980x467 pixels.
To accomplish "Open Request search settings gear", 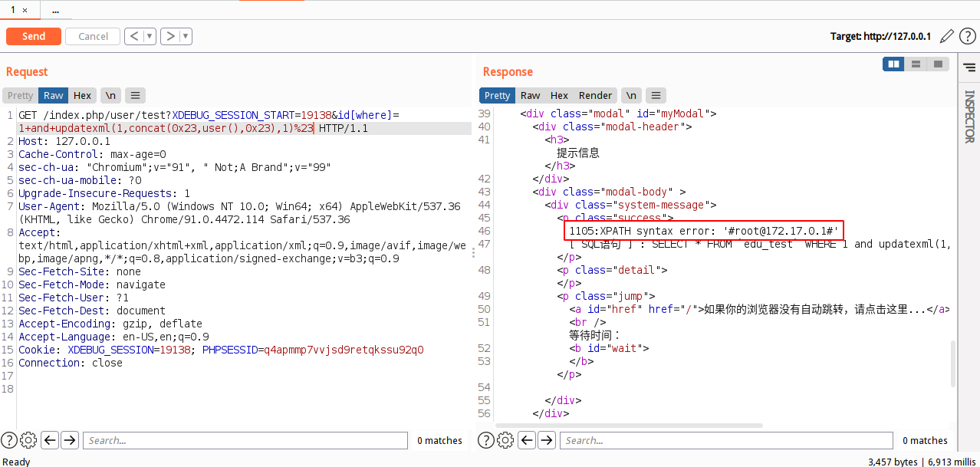I will tap(28, 440).
